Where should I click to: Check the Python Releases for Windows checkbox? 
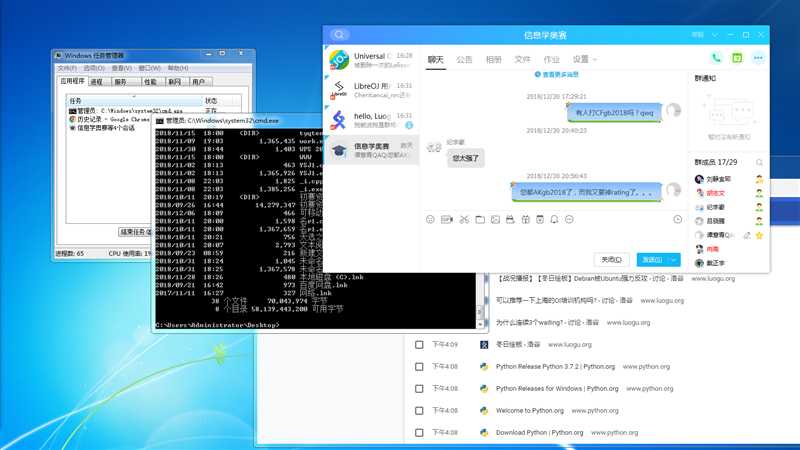[419, 389]
